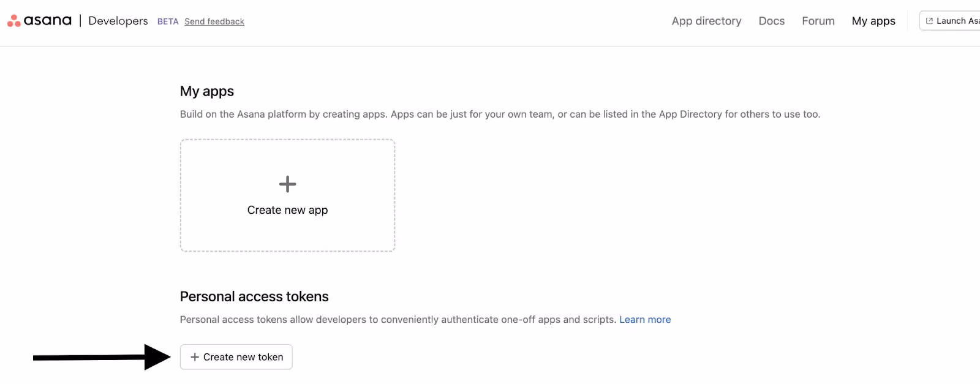Click the My apps heading
980x384 pixels.
point(207,91)
